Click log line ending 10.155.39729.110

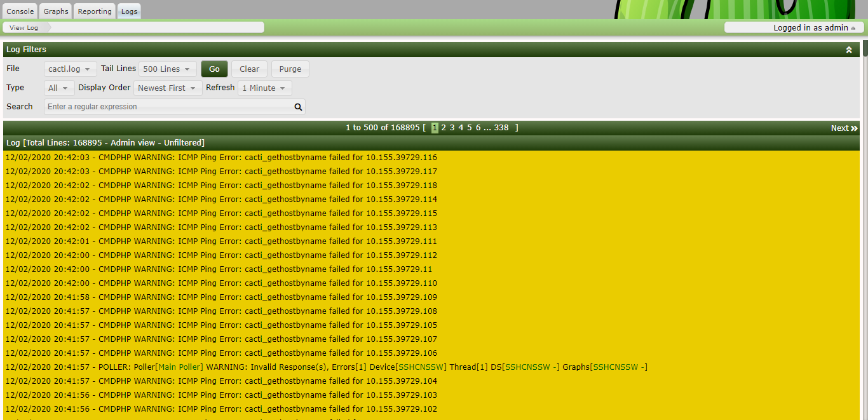[221, 283]
